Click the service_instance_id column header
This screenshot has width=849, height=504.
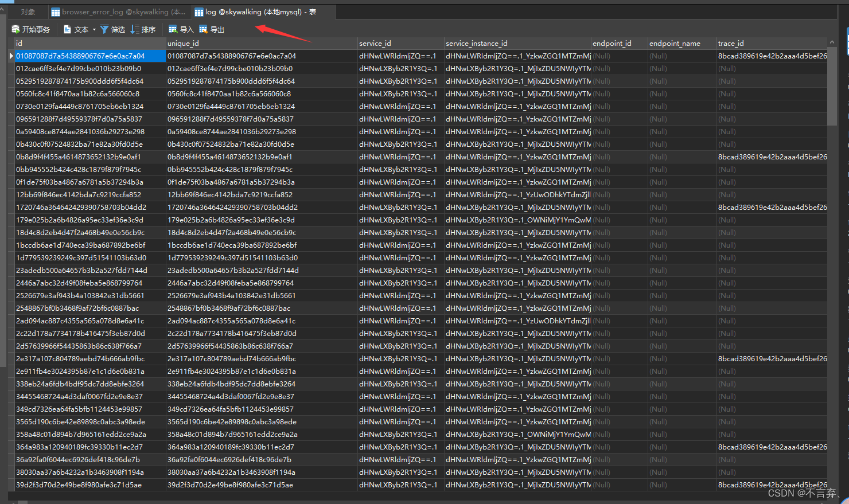(x=517, y=44)
